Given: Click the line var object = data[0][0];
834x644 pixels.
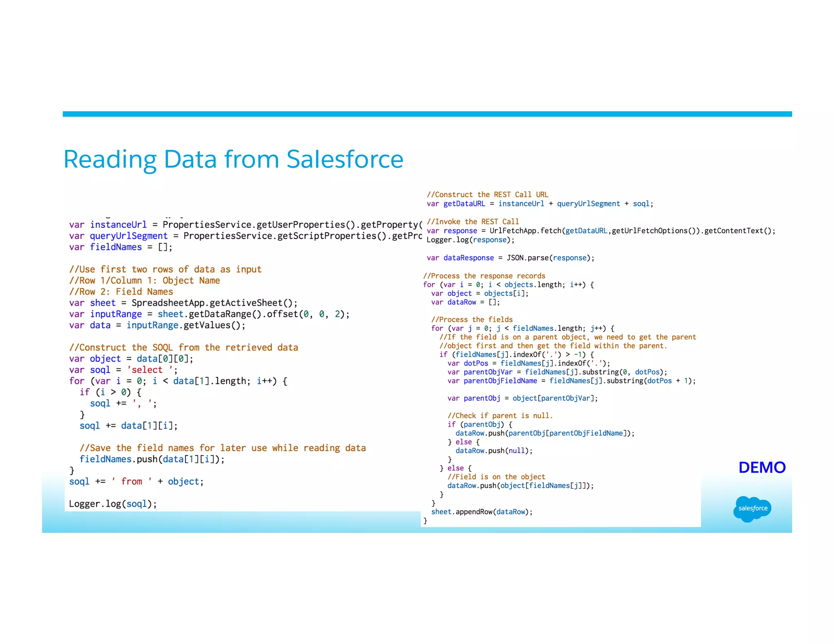Looking at the screenshot, I should tap(131, 359).
